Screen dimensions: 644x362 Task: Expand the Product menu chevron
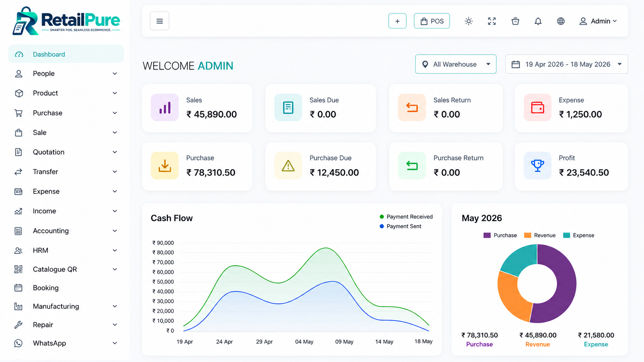[115, 93]
